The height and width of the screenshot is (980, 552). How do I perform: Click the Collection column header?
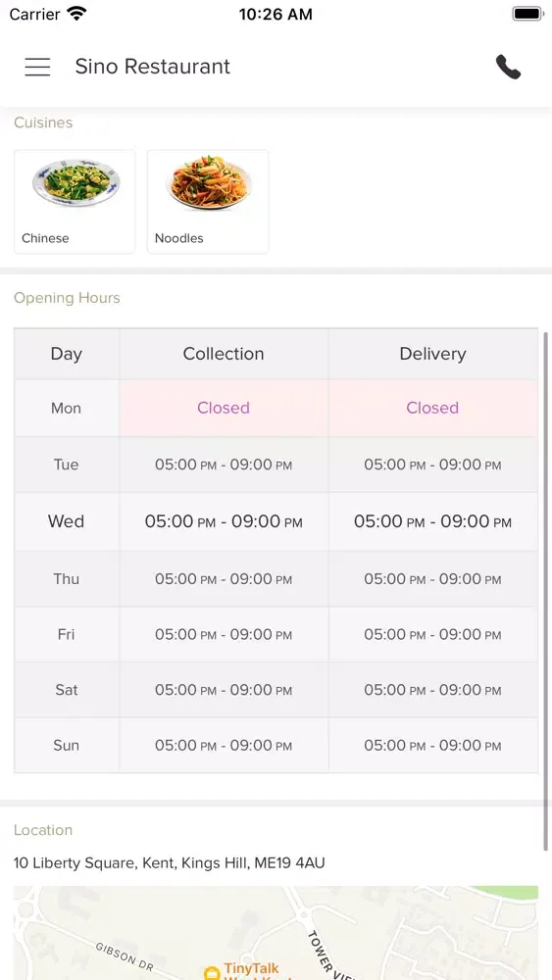[x=224, y=354]
